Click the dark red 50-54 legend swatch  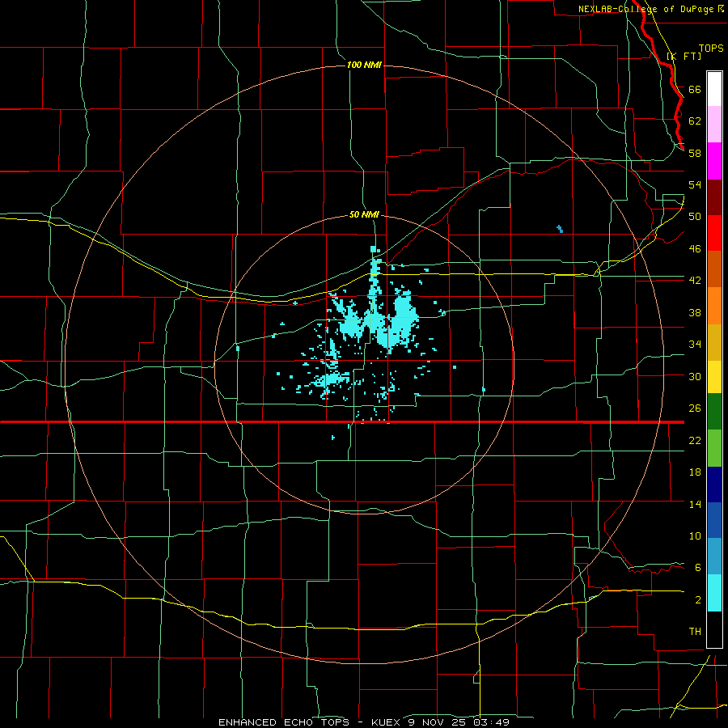pyautogui.click(x=714, y=197)
